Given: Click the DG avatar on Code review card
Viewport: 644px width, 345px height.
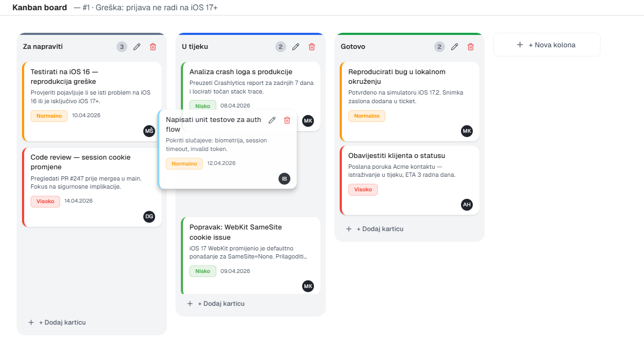Looking at the screenshot, I should (149, 217).
